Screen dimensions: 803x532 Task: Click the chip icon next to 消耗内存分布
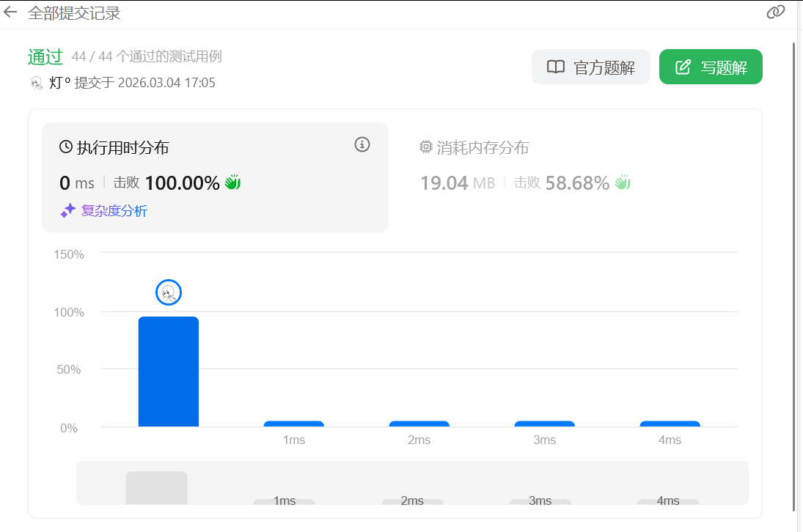pos(425,147)
